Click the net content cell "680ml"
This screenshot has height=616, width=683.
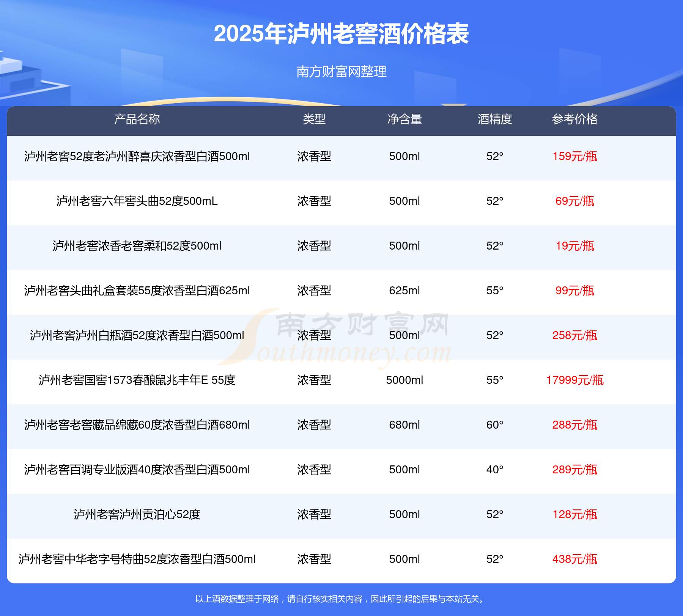[x=404, y=425]
